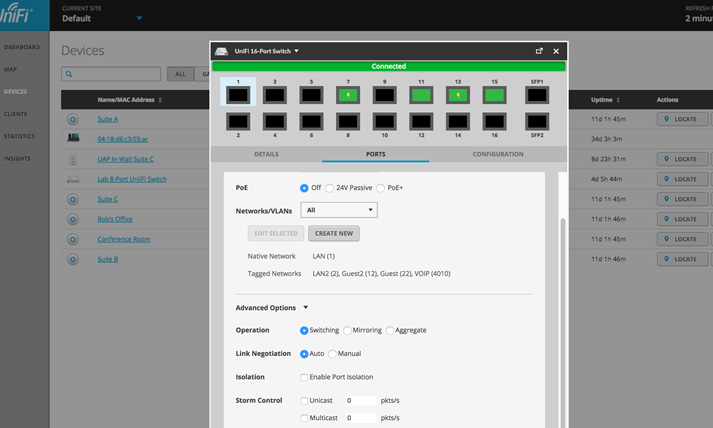Select switch port 4 icon
Viewport: 713px width, 428px height.
[x=275, y=121]
